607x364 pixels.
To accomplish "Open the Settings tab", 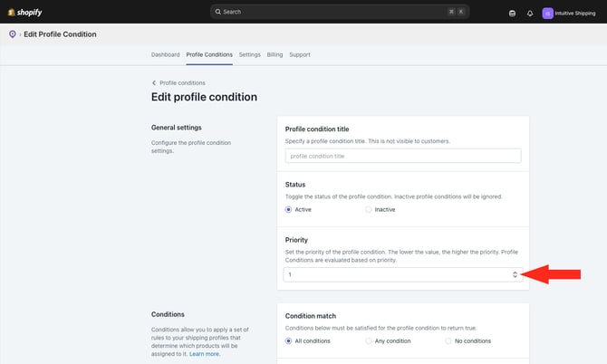I will click(250, 54).
